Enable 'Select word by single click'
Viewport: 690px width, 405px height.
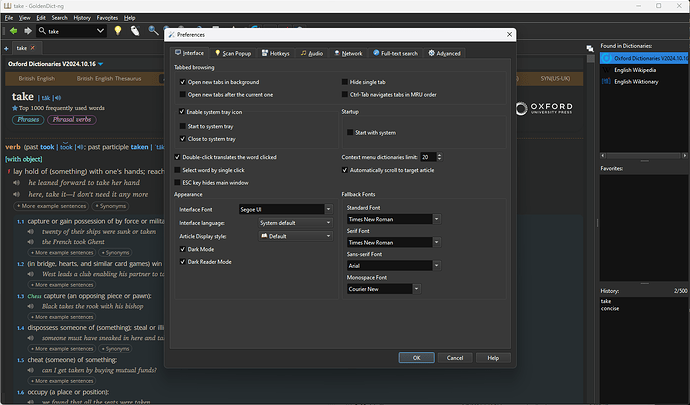pos(177,170)
